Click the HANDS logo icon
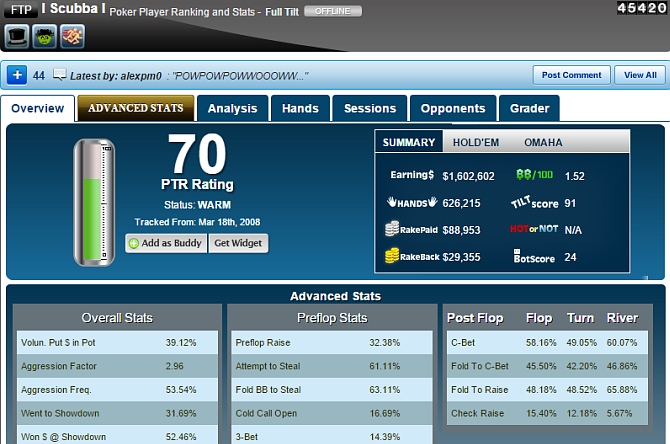Screen dimensions: 670x444 point(412,202)
